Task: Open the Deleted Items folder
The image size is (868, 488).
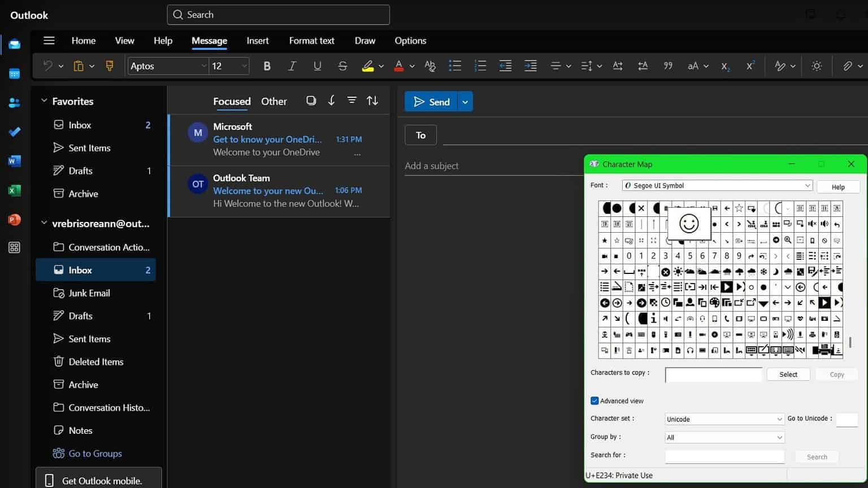Action: click(96, 361)
